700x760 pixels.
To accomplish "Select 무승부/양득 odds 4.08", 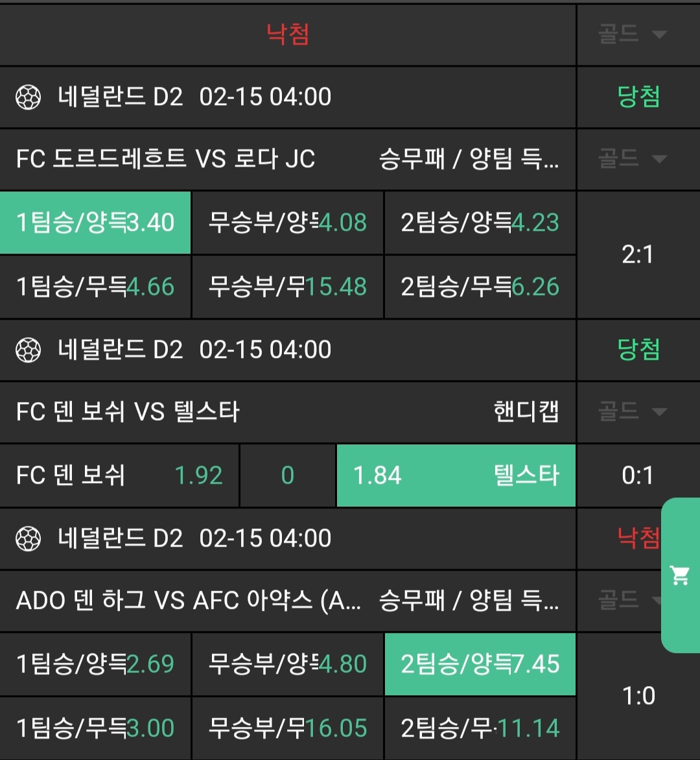I will [x=288, y=222].
